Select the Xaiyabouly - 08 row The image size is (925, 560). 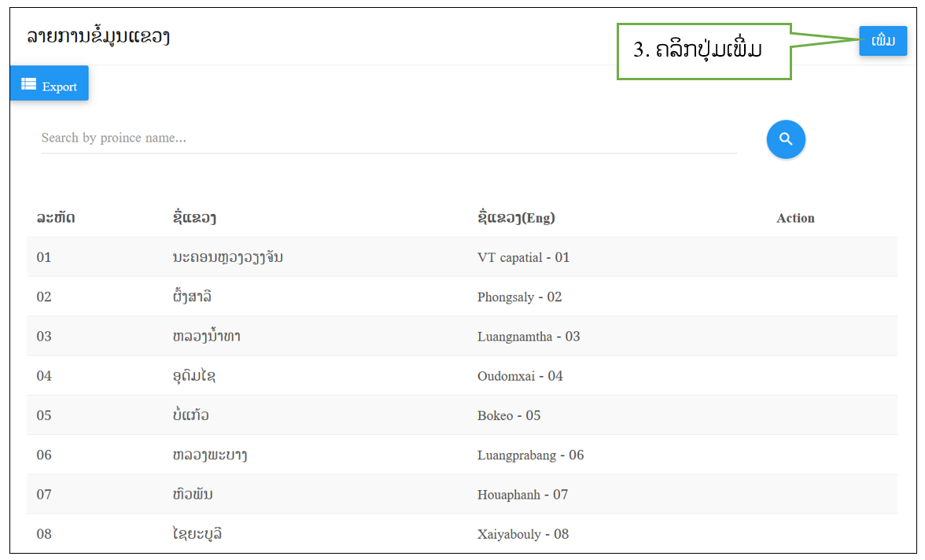[523, 534]
